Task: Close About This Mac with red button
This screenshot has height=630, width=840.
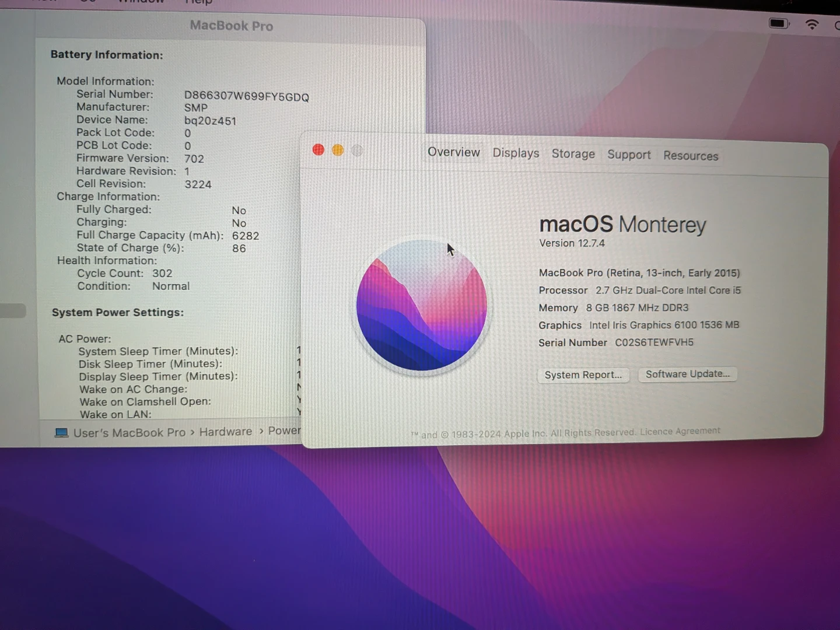Action: click(318, 150)
